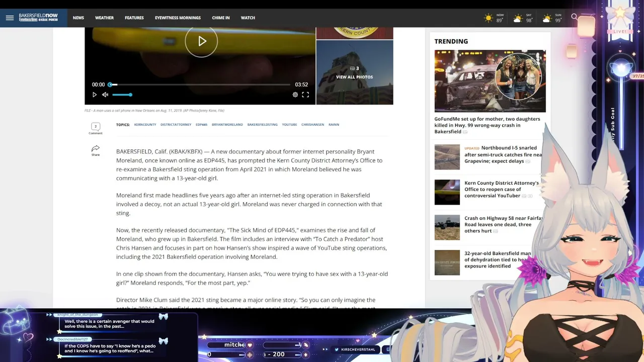
Task: Open the 32-year-old Bakersfield man story thumbnail
Action: [x=447, y=262]
